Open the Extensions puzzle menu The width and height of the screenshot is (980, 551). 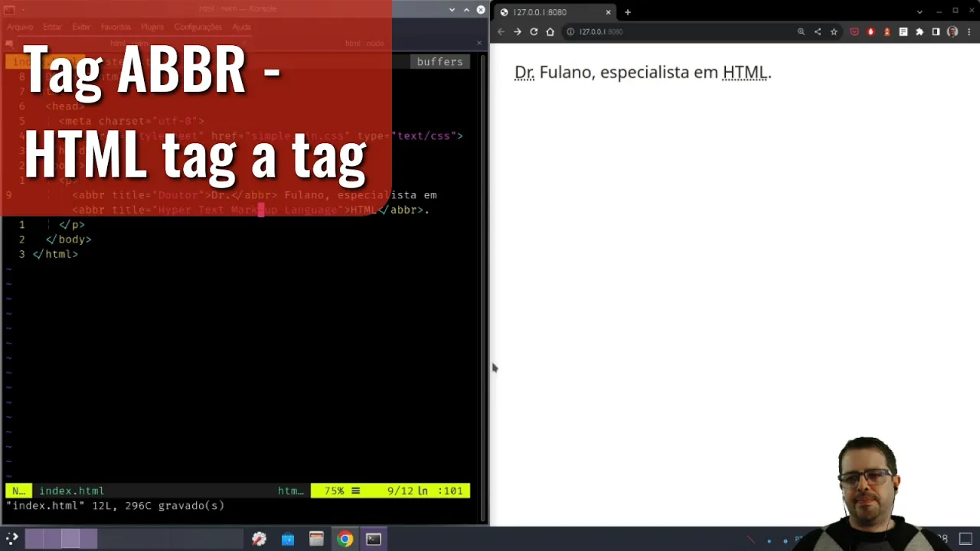click(x=920, y=31)
